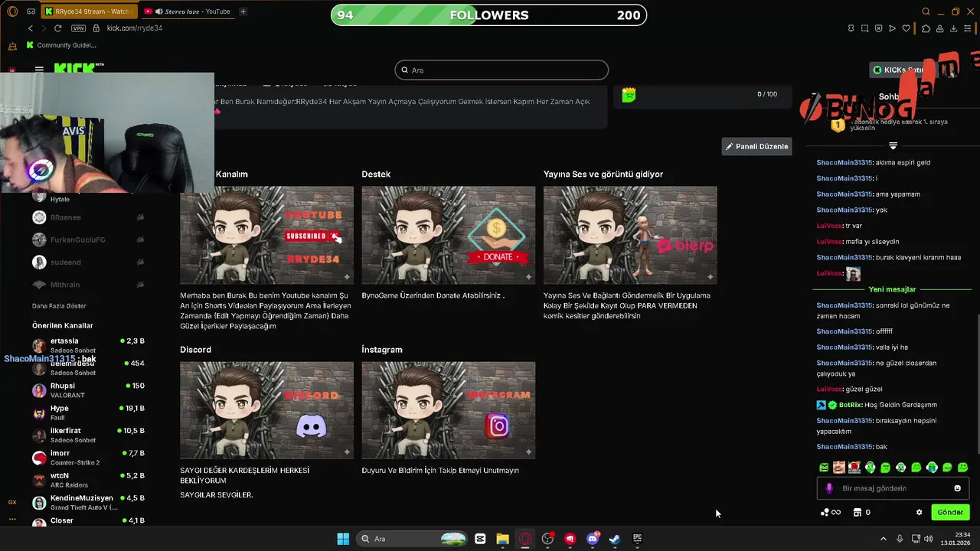The image size is (980, 551).
Task: Reload the page with the refresh icon
Action: tap(57, 28)
